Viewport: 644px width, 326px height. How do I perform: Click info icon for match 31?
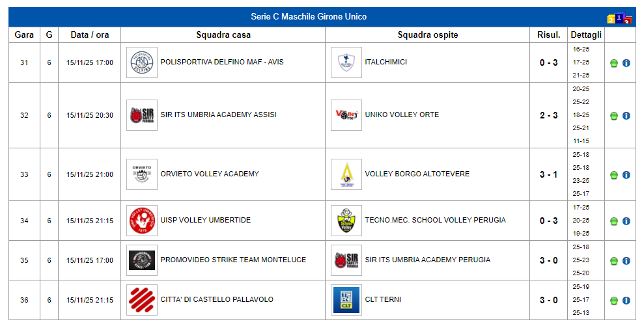[626, 63]
